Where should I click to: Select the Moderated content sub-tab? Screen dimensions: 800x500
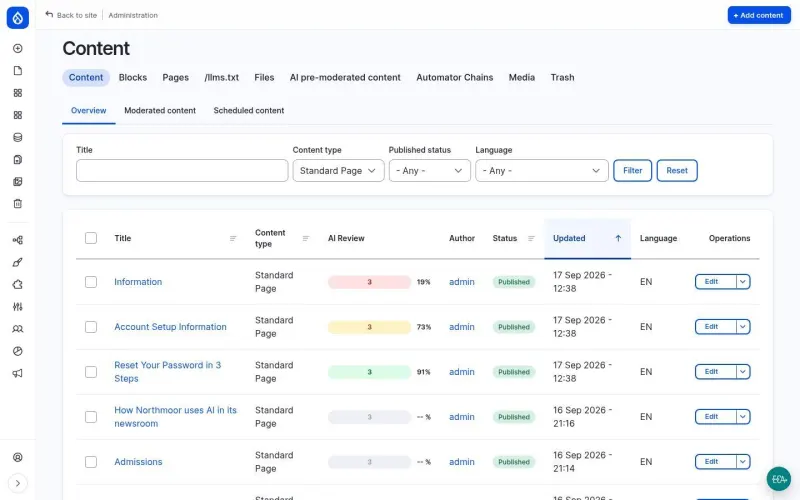pos(160,111)
